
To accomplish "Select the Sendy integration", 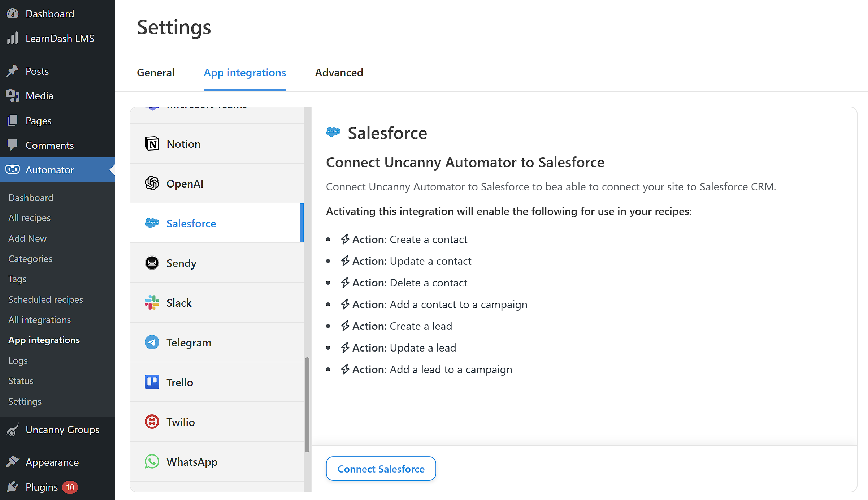I will [x=217, y=263].
